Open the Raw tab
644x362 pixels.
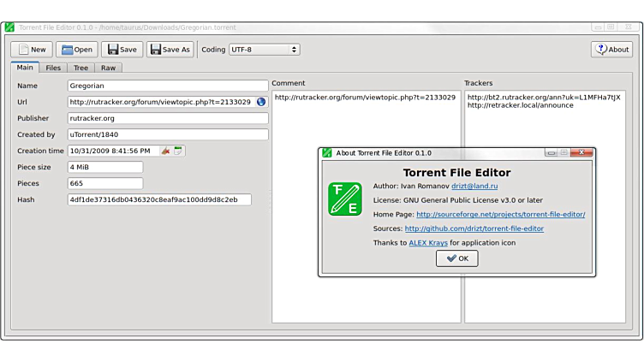pyautogui.click(x=109, y=68)
